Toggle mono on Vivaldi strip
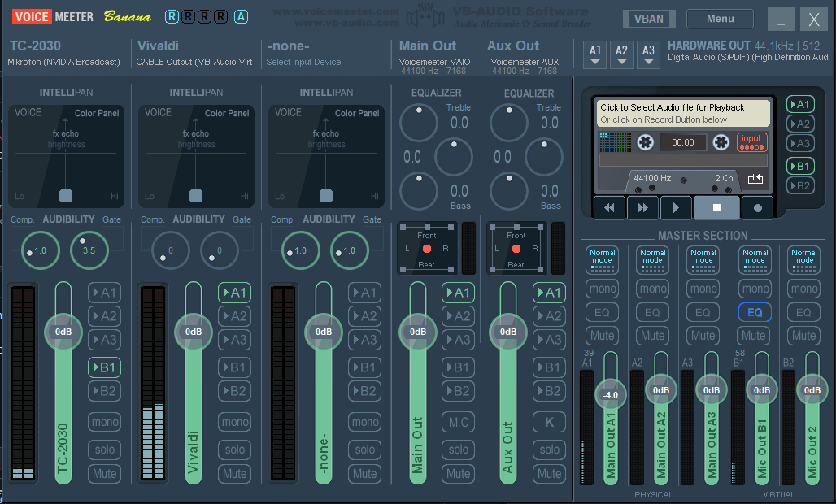The image size is (836, 504). click(x=234, y=422)
